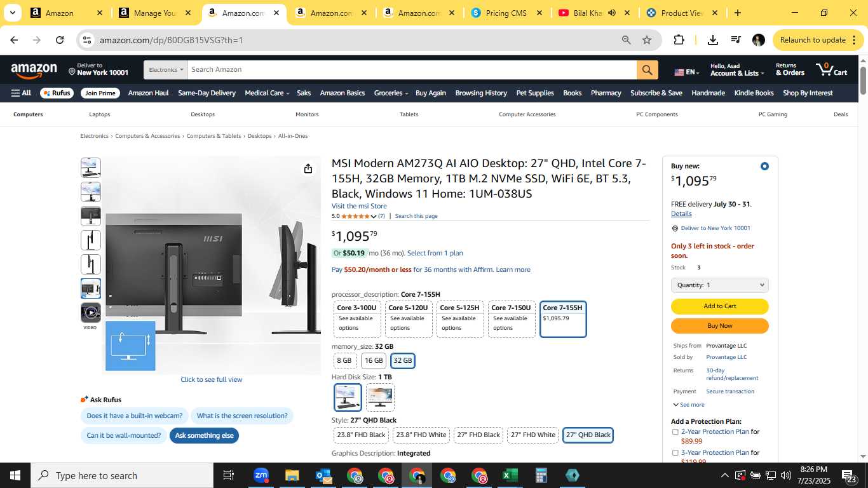Select the first hard disk size swatch image
The width and height of the screenshot is (868, 488).
pos(348,397)
